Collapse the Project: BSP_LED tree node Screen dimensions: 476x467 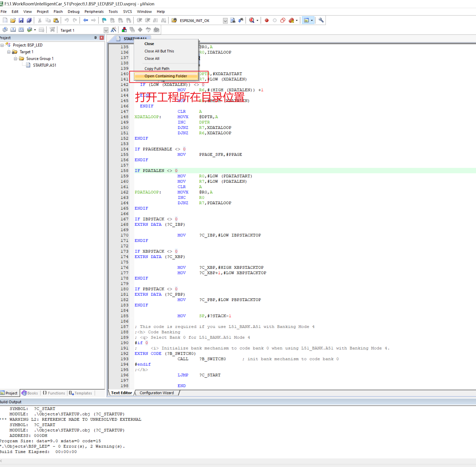pyautogui.click(x=2, y=45)
